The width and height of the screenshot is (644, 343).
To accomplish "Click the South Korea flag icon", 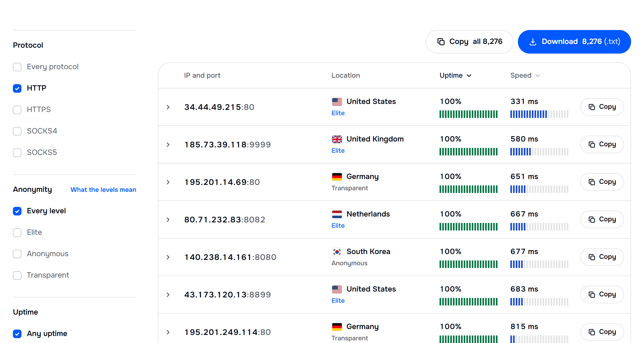I will click(337, 252).
